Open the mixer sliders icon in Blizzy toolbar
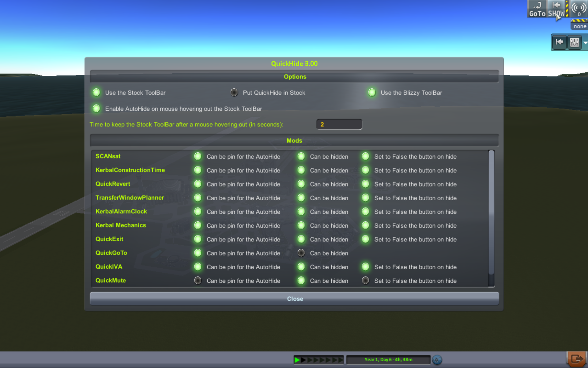This screenshot has height=368, width=588. (575, 42)
